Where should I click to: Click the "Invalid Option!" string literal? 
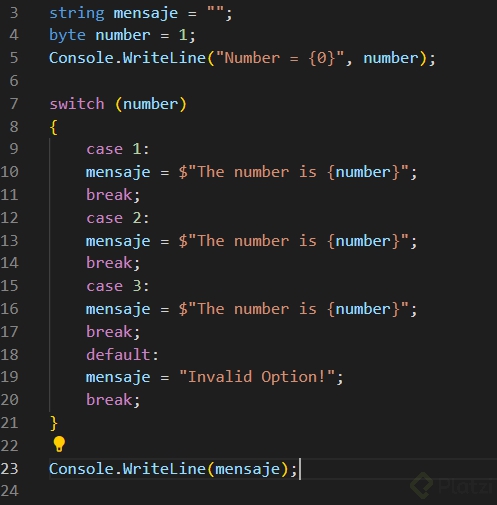[x=257, y=377]
